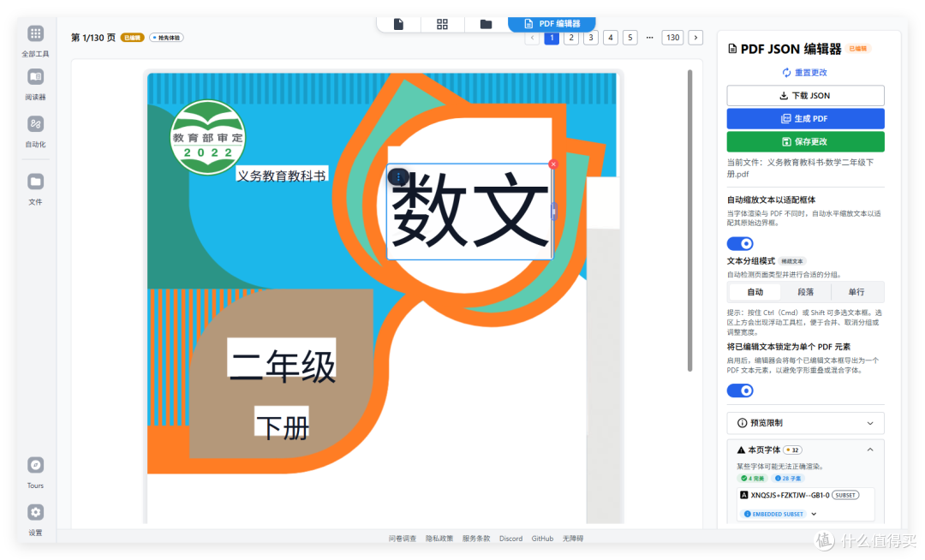Viewport: 925px width, 560px height.
Task: Select 段落 text grouping mode
Action: [x=805, y=292]
